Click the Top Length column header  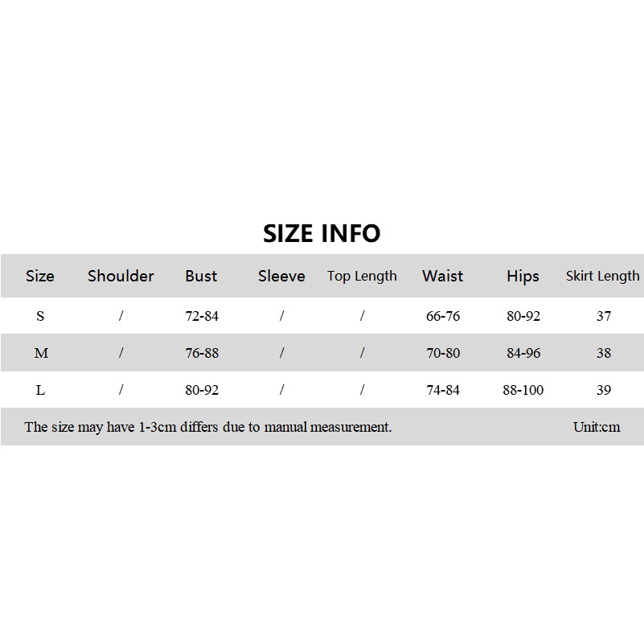[x=362, y=276]
